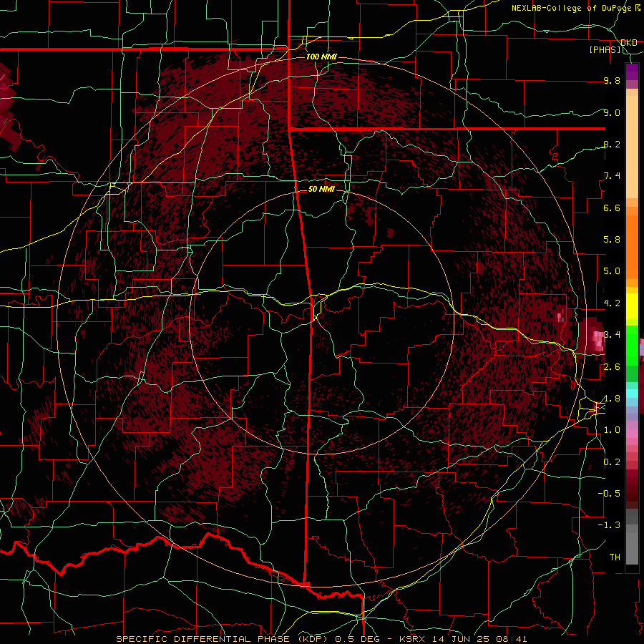Click the 5.0 scale value
The height and width of the screenshot is (644, 644).
(x=612, y=271)
